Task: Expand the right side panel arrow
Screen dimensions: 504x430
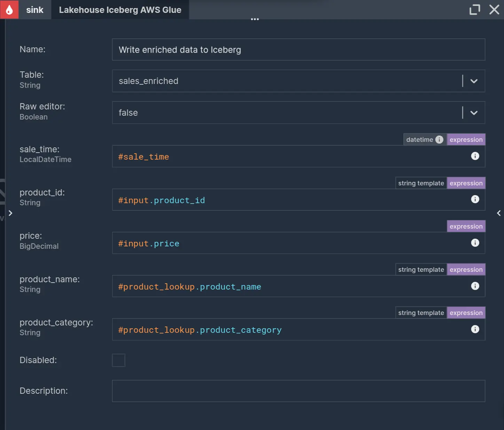Action: point(499,213)
